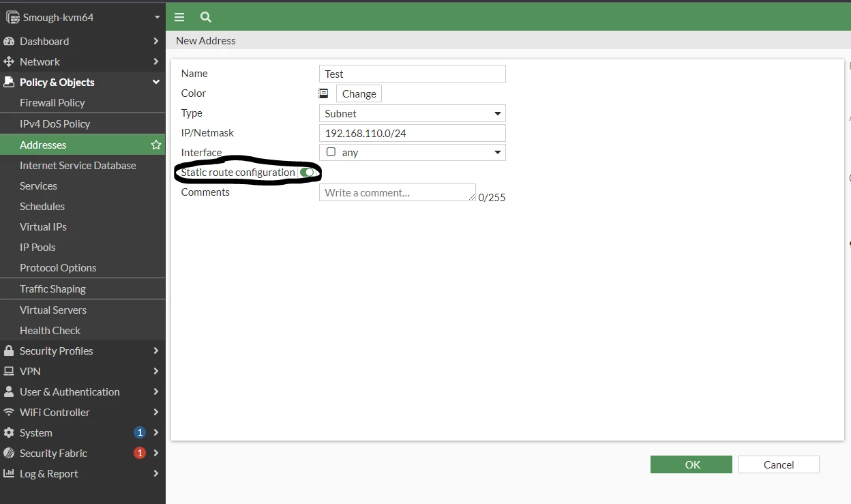Click the Name field containing Test
This screenshot has width=851, height=504.
click(413, 74)
